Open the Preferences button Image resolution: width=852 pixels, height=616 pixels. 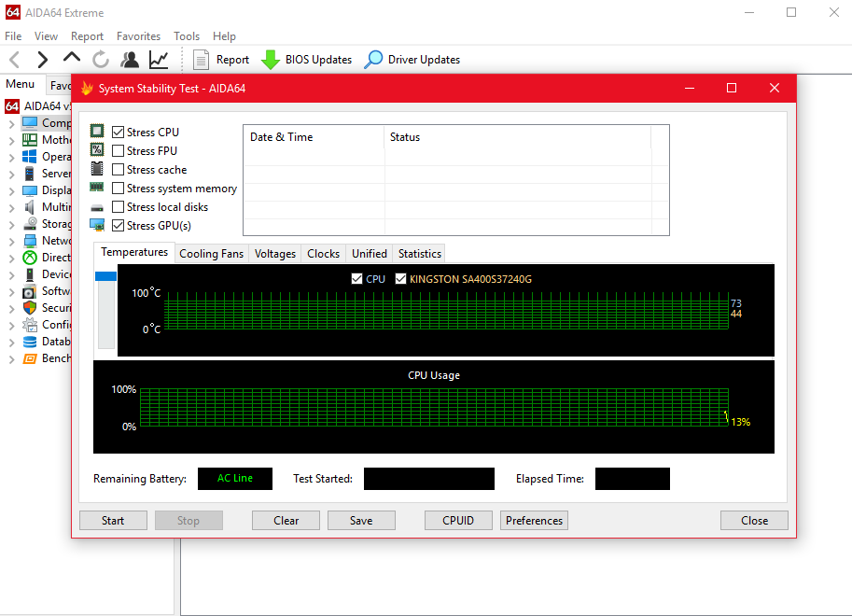pos(534,520)
